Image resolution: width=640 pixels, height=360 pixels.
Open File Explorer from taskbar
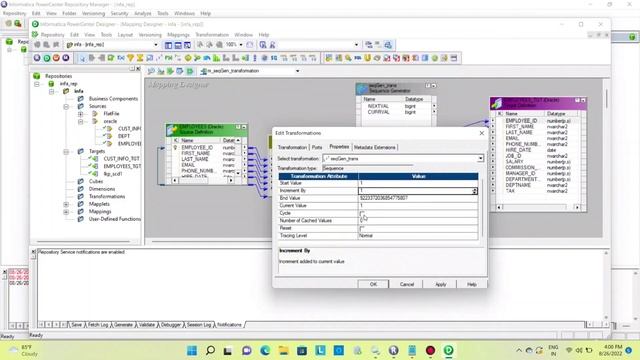point(283,350)
